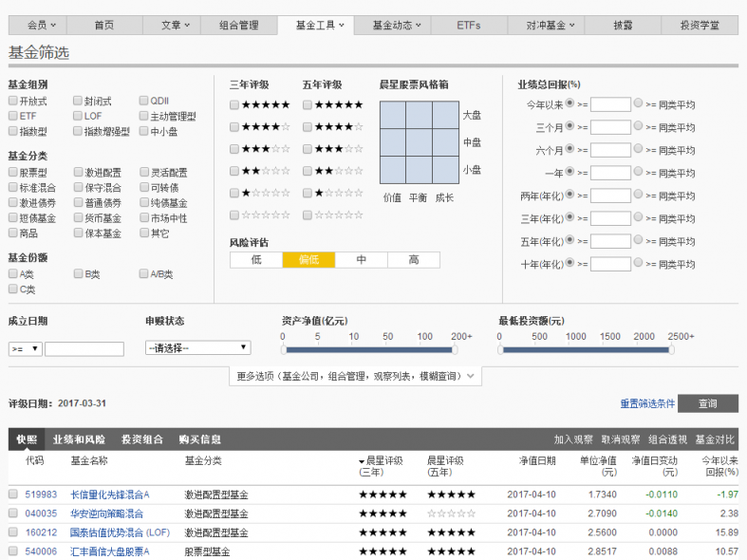Click the 成立日期 date input field

click(x=84, y=349)
